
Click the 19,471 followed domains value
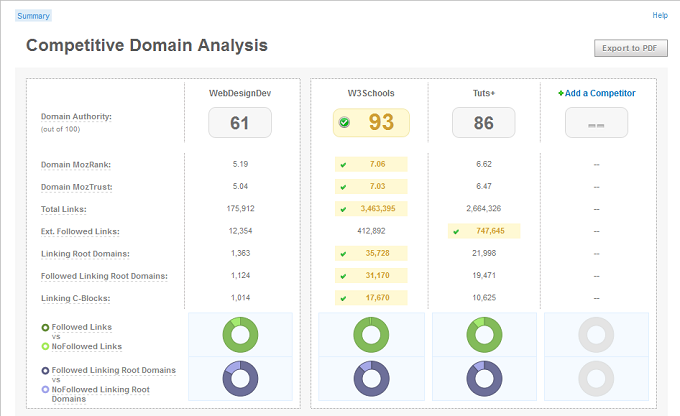coord(484,275)
